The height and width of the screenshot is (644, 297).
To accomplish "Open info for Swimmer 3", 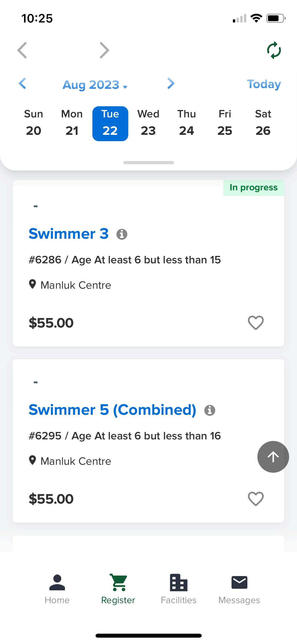I will click(122, 234).
